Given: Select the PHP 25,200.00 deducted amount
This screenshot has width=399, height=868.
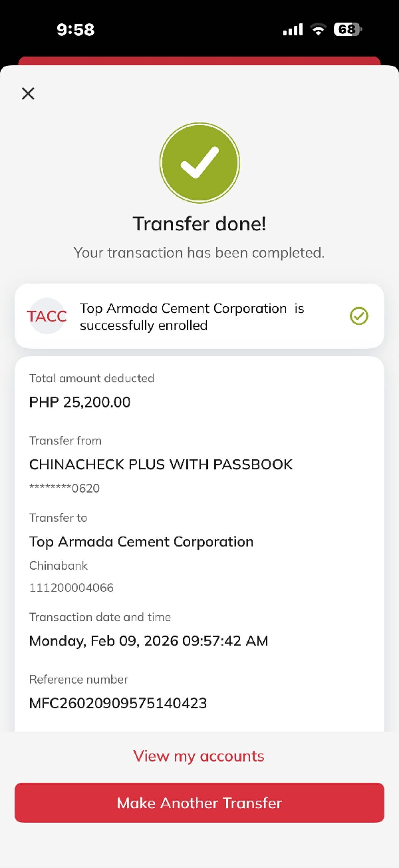Looking at the screenshot, I should coord(80,402).
